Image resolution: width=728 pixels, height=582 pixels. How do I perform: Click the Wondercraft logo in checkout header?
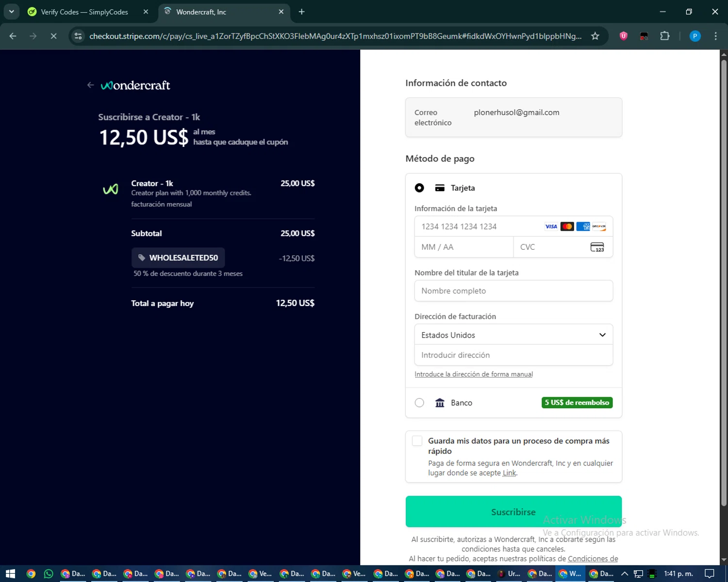(x=135, y=85)
